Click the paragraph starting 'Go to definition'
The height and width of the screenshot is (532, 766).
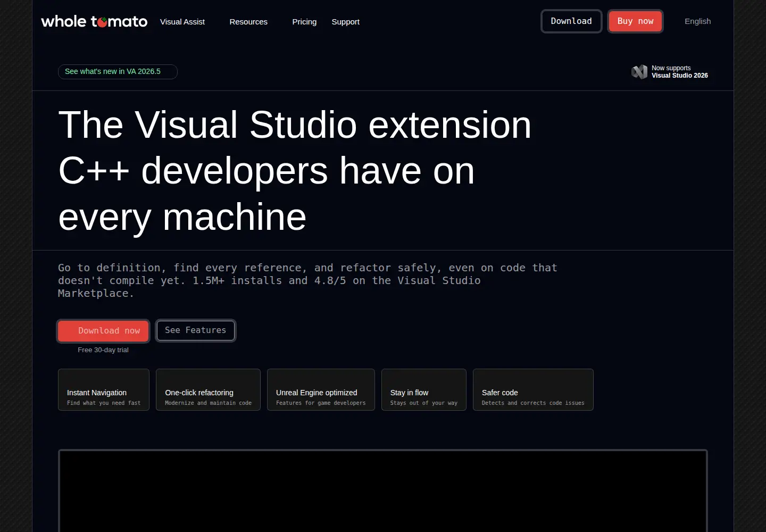307,280
